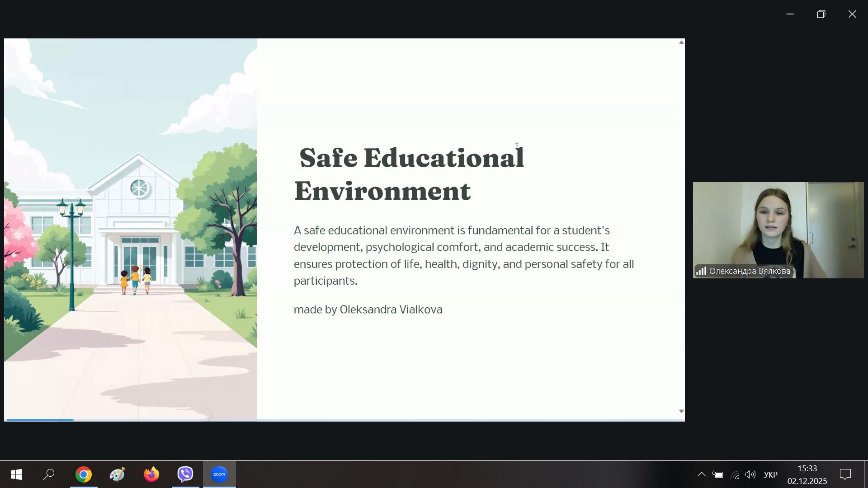Open Google Chrome from the taskbar
The image size is (868, 488).
click(84, 474)
